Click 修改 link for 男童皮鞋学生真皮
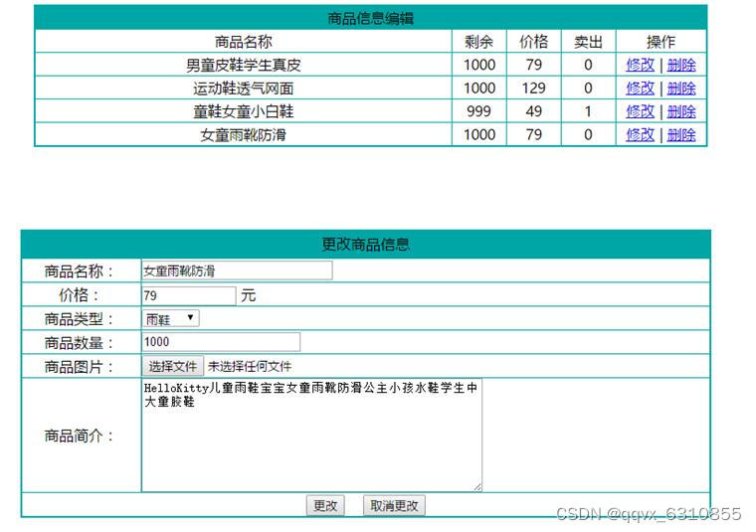Screen dimensions: 756x532 pyautogui.click(x=640, y=65)
